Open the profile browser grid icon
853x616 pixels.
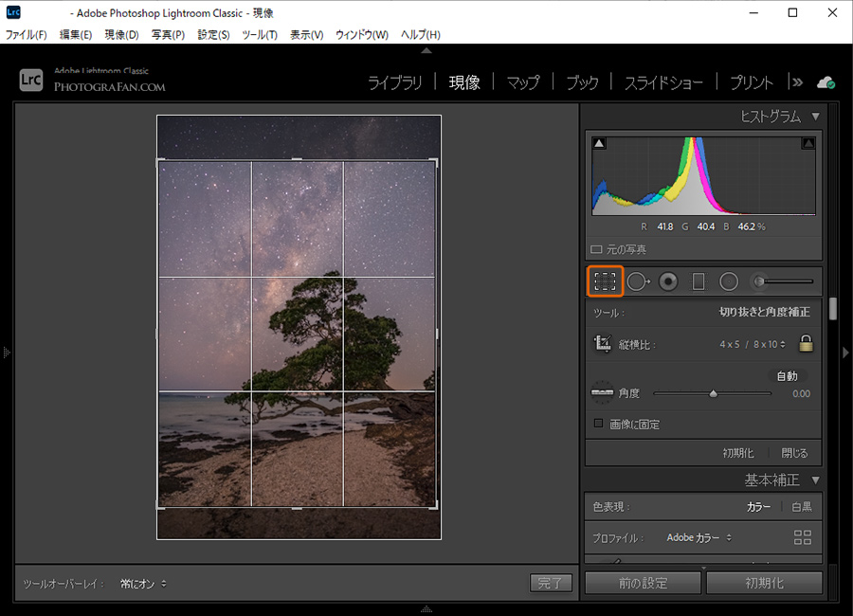pos(803,537)
